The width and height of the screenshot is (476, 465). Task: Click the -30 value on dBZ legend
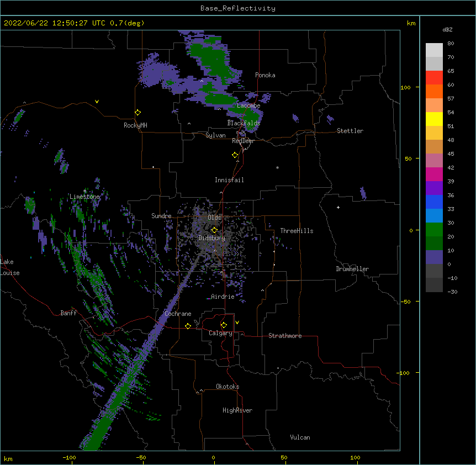(x=452, y=292)
